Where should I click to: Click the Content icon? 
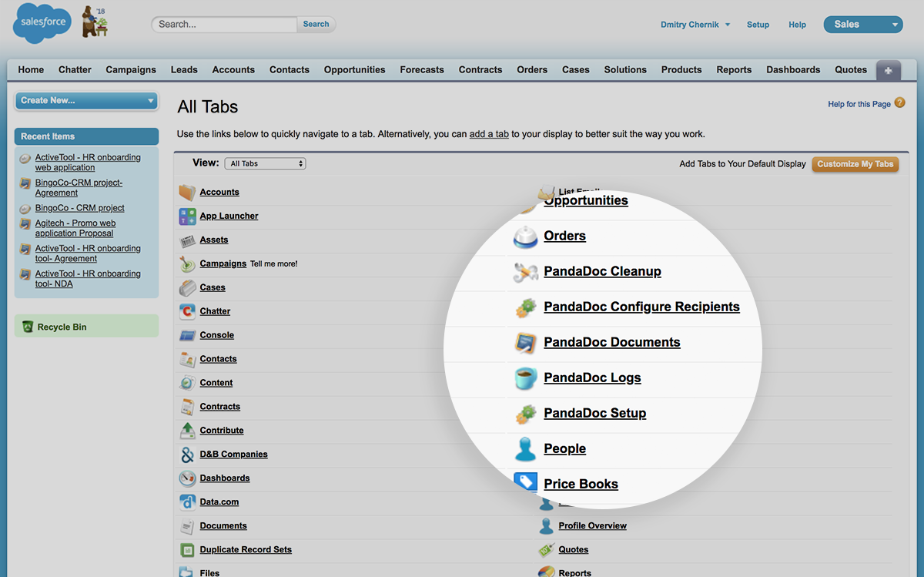point(187,383)
